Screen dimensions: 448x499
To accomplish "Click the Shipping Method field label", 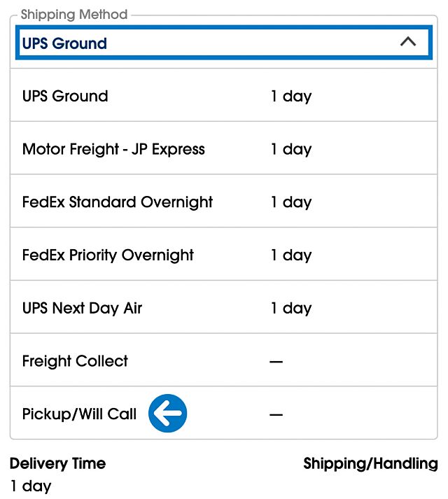I will (x=74, y=15).
